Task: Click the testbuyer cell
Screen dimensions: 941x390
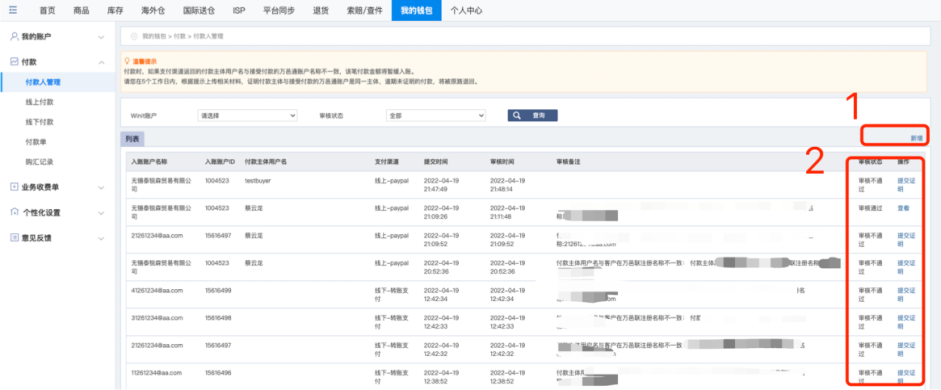Action: 257,180
